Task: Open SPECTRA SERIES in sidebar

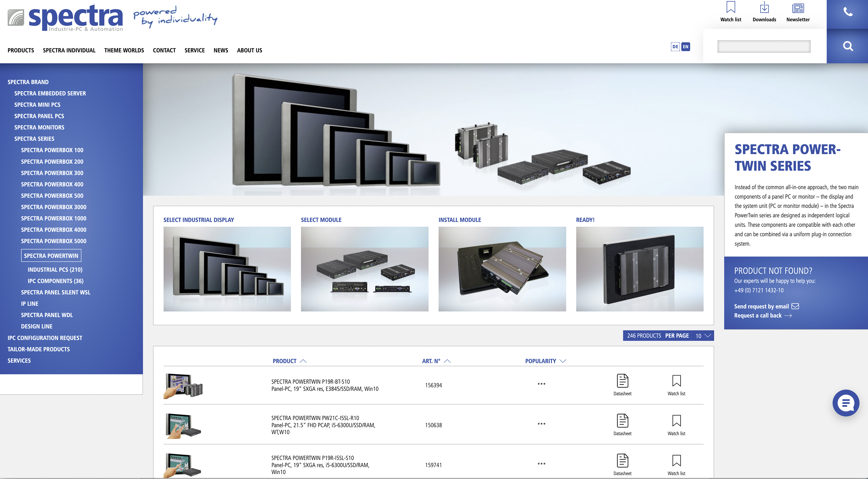Action: coord(34,139)
